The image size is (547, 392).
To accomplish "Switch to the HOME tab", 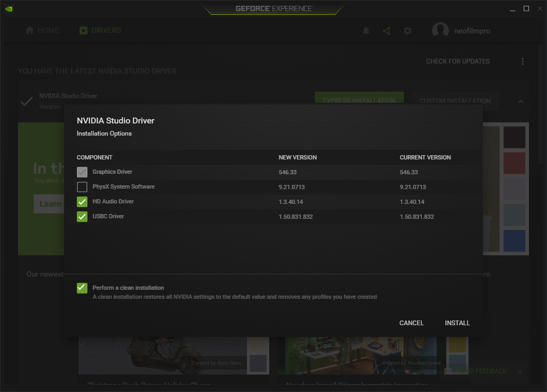I will (42, 30).
